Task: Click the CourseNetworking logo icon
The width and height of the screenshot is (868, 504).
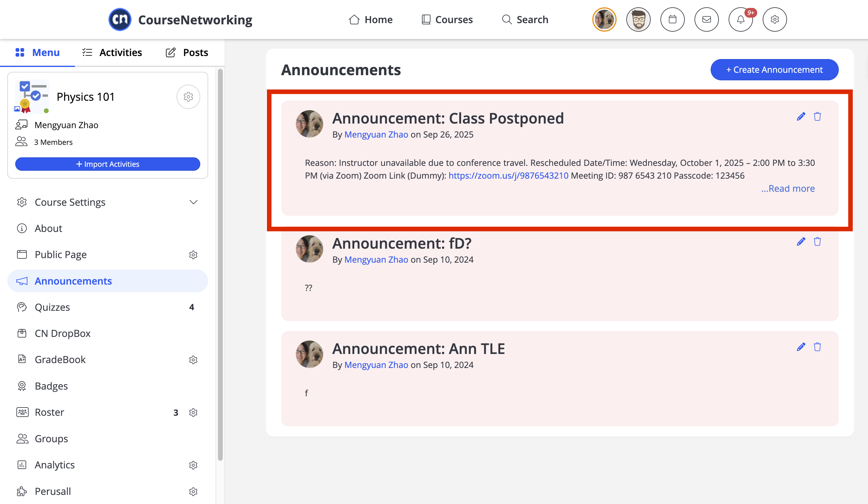Action: pyautogui.click(x=120, y=19)
